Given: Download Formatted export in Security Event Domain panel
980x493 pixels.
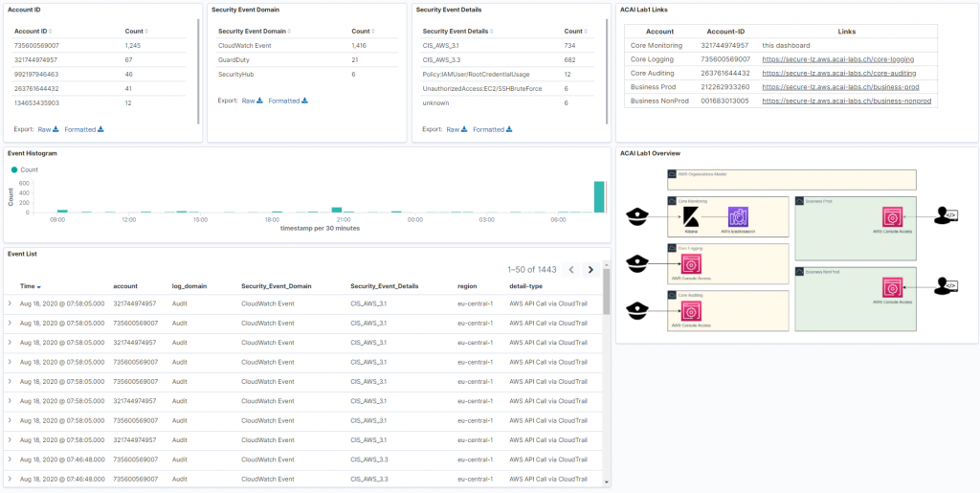Looking at the screenshot, I should point(288,101).
